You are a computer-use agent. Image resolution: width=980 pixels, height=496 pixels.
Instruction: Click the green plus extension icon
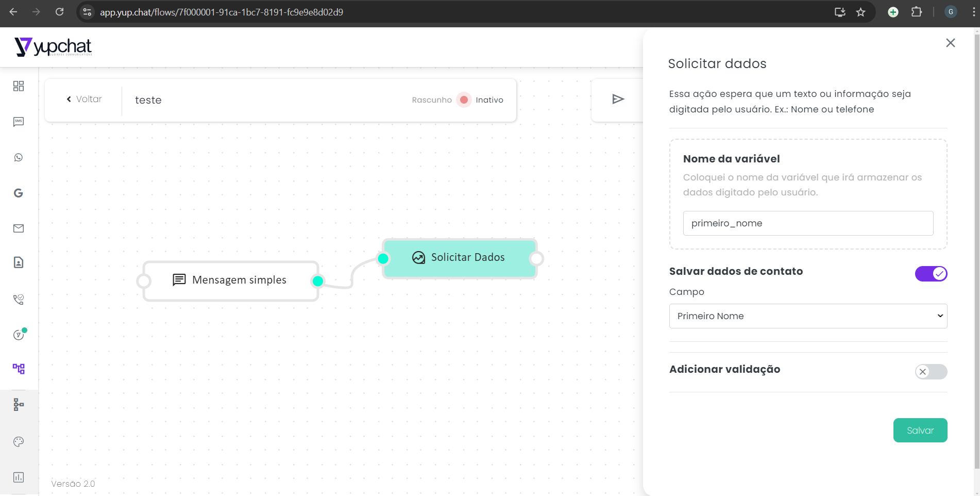click(893, 12)
